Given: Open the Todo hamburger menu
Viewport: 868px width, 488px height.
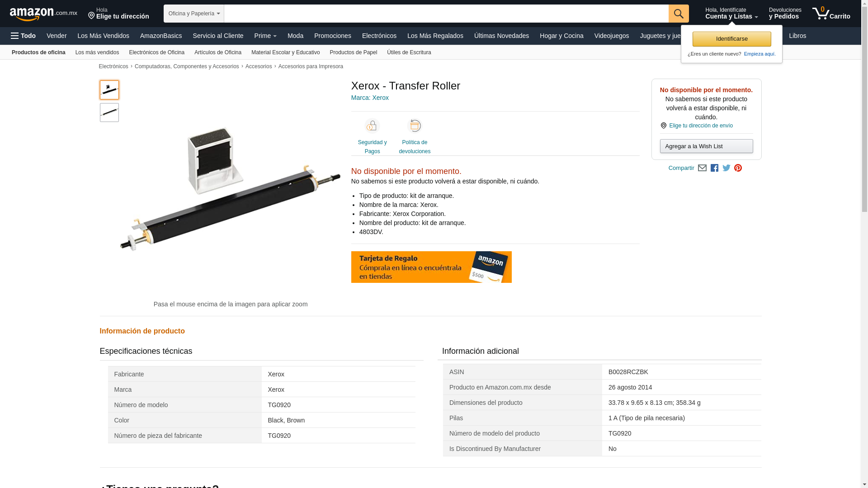Looking at the screenshot, I should coord(23,36).
